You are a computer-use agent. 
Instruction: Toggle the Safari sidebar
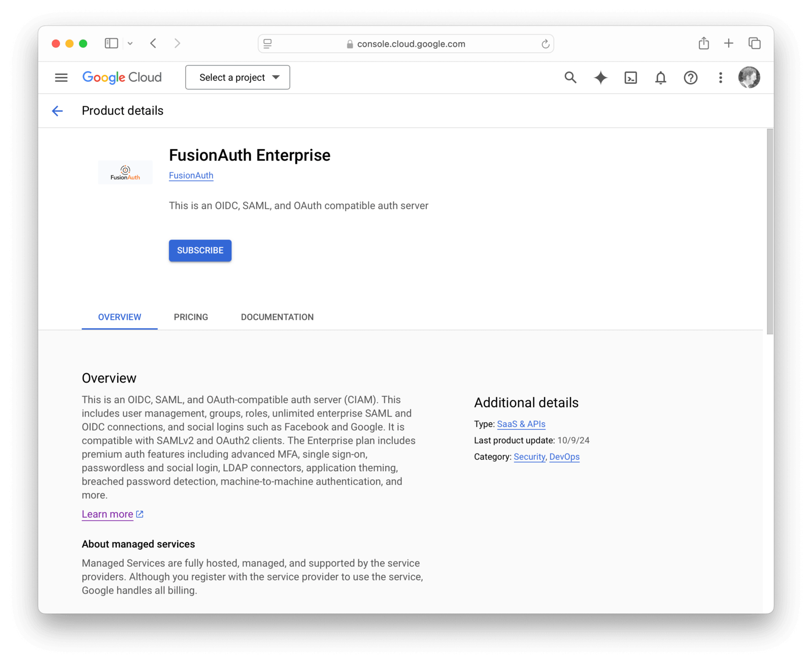point(111,43)
